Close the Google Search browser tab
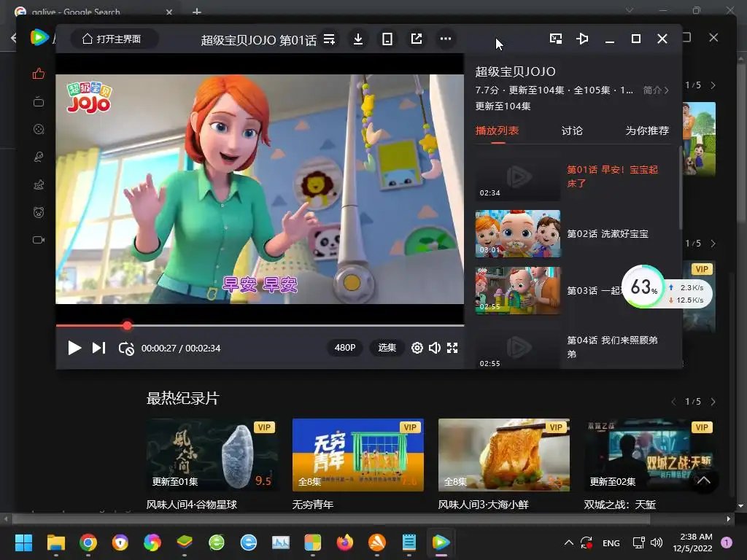This screenshot has height=560, width=747. click(x=169, y=12)
